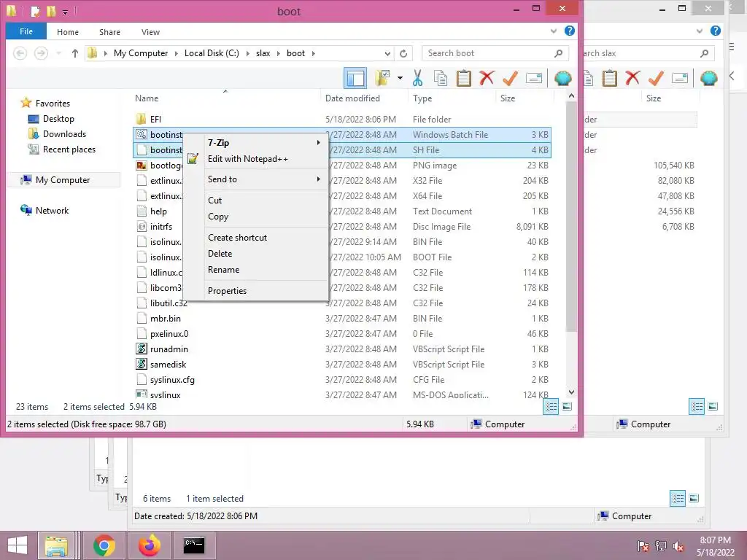Refresh the boot folder view
The image size is (747, 560).
point(403,53)
